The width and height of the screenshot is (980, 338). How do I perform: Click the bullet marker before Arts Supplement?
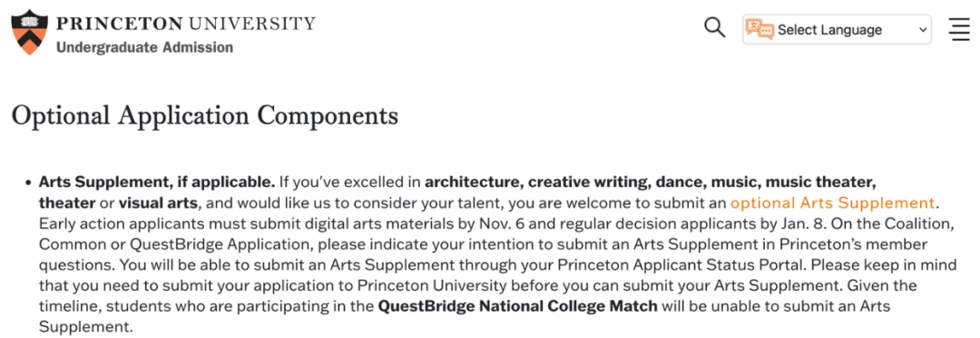click(28, 183)
